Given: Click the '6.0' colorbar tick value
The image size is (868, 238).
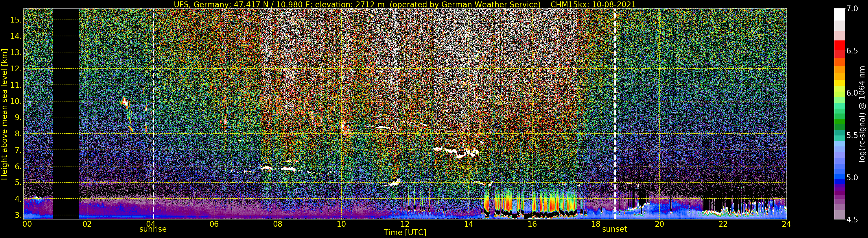Looking at the screenshot, I should (x=852, y=93).
